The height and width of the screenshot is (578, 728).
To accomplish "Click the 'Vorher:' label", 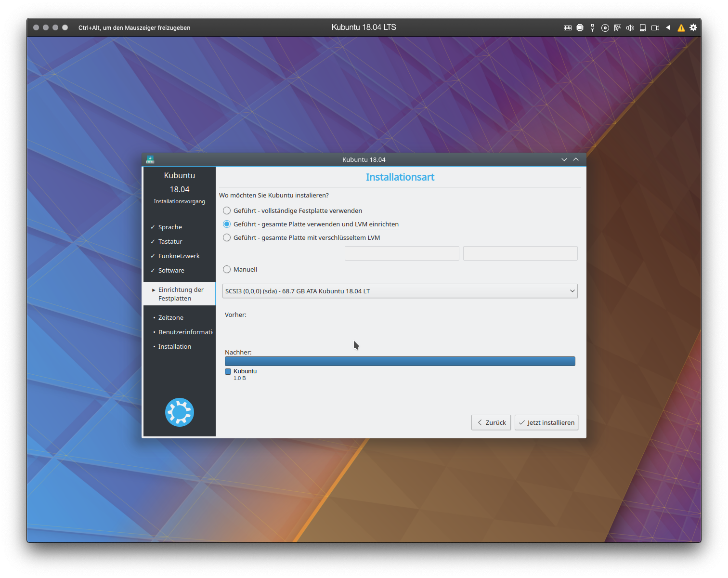I will 235,315.
